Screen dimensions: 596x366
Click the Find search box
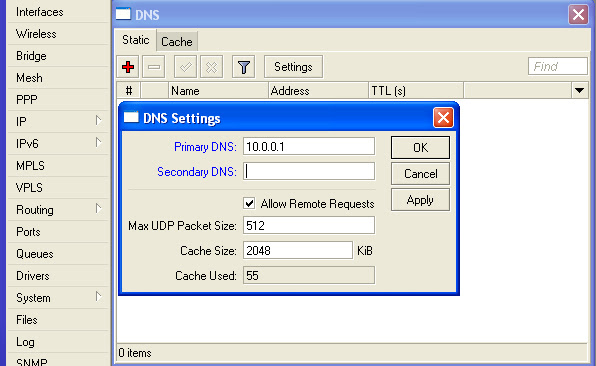click(558, 67)
